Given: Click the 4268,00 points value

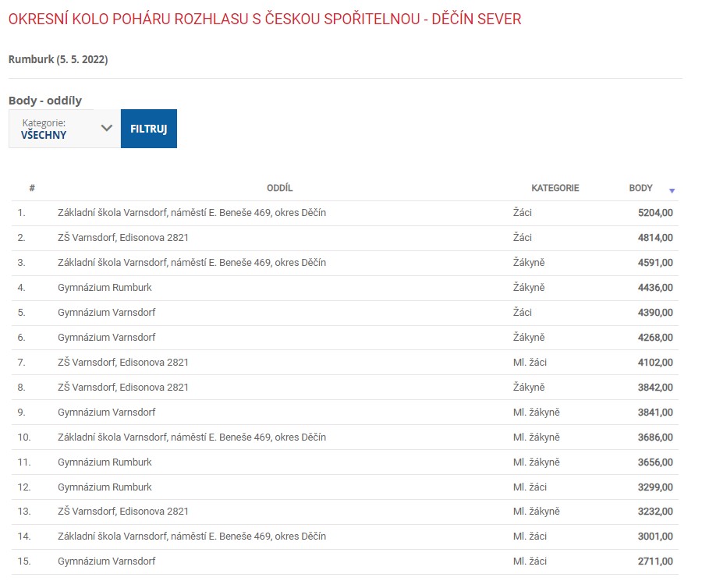Looking at the screenshot, I should pyautogui.click(x=654, y=338).
